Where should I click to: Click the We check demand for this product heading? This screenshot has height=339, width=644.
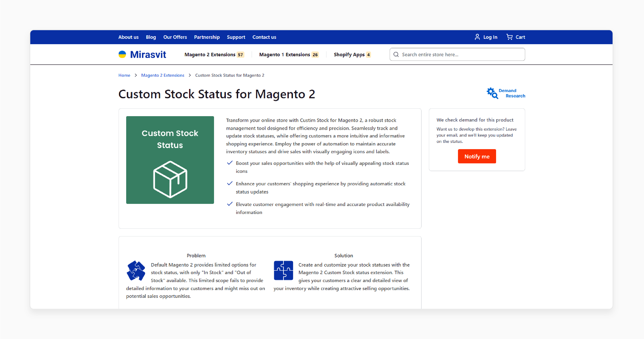475,120
